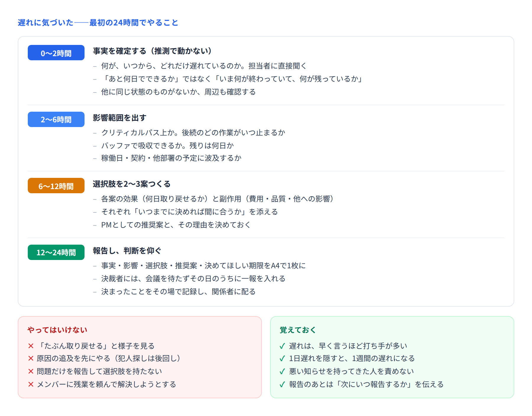Click the orange 6〜12時間 badge

56,186
